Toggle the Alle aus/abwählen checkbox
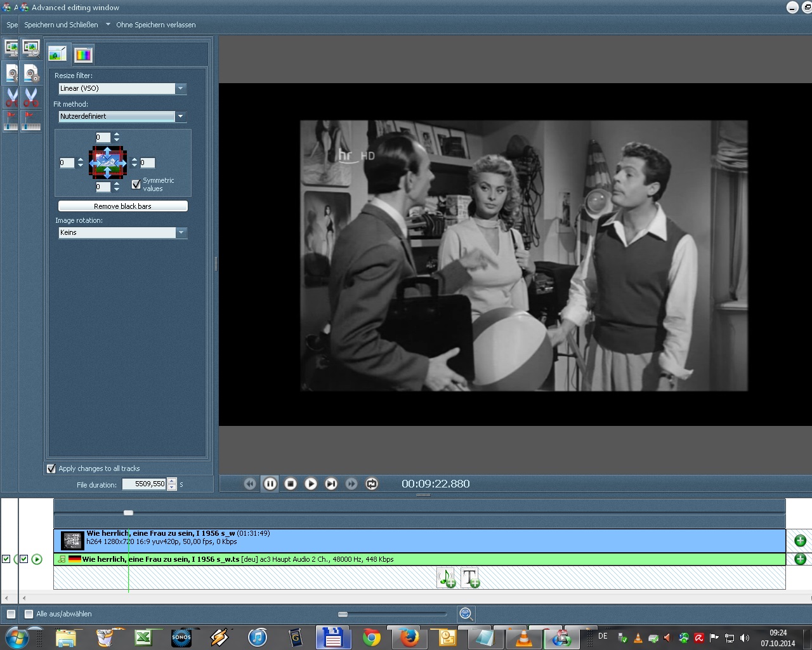Image resolution: width=812 pixels, height=650 pixels. [x=29, y=614]
